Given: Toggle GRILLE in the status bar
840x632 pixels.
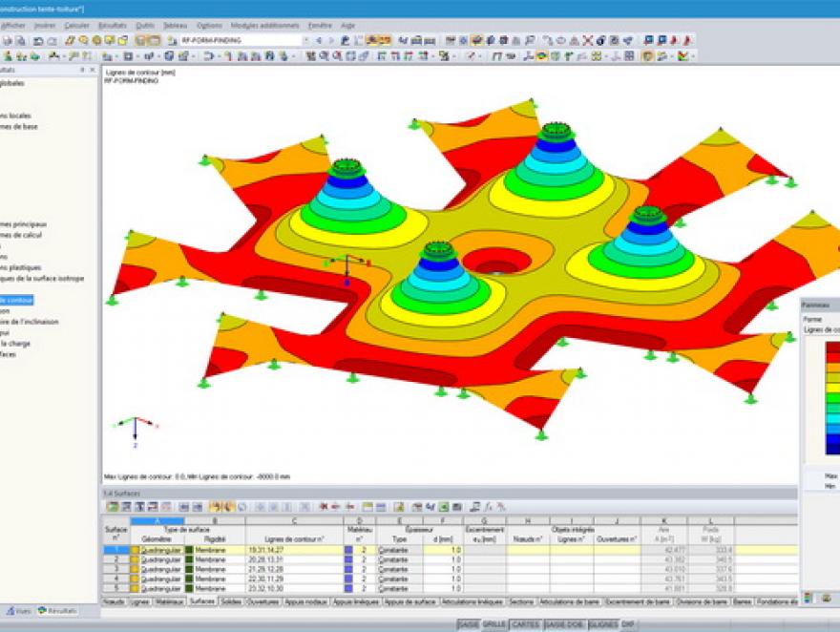Looking at the screenshot, I should pos(493,623).
